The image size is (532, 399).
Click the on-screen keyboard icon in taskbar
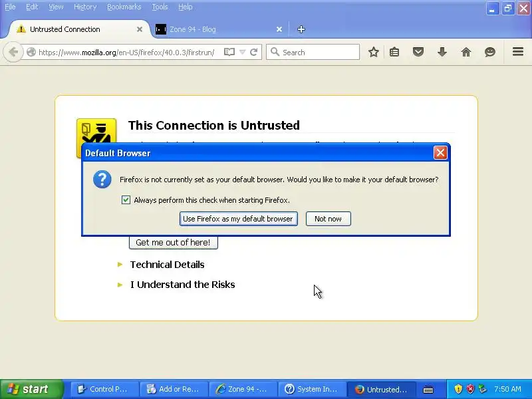point(428,389)
